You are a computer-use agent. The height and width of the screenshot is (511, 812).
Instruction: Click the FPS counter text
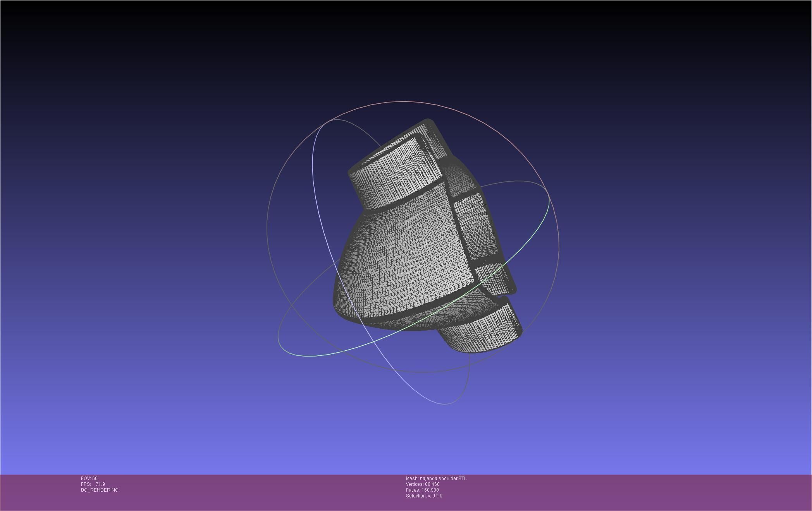coord(93,484)
